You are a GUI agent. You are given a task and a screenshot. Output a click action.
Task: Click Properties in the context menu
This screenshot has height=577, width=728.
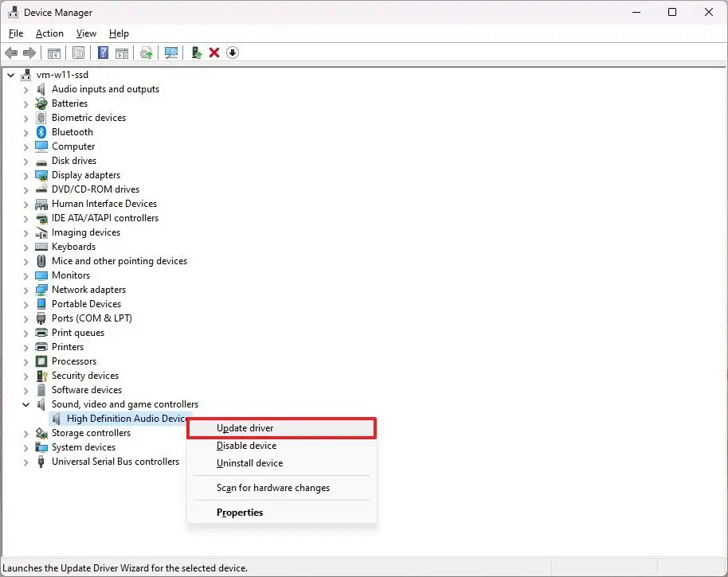[x=240, y=513]
